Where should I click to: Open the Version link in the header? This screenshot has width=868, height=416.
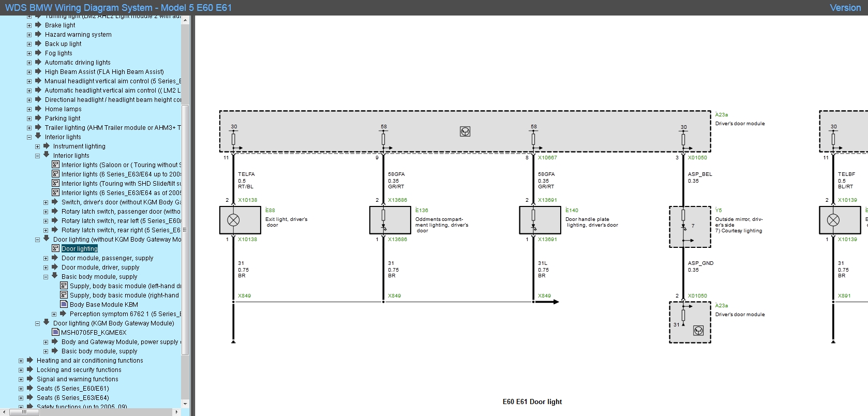[x=845, y=8]
